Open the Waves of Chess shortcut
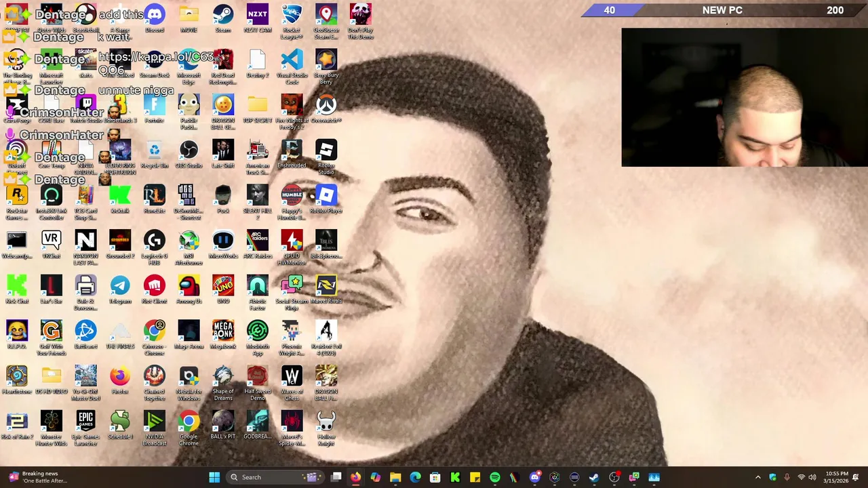The image size is (868, 488). pos(292,383)
